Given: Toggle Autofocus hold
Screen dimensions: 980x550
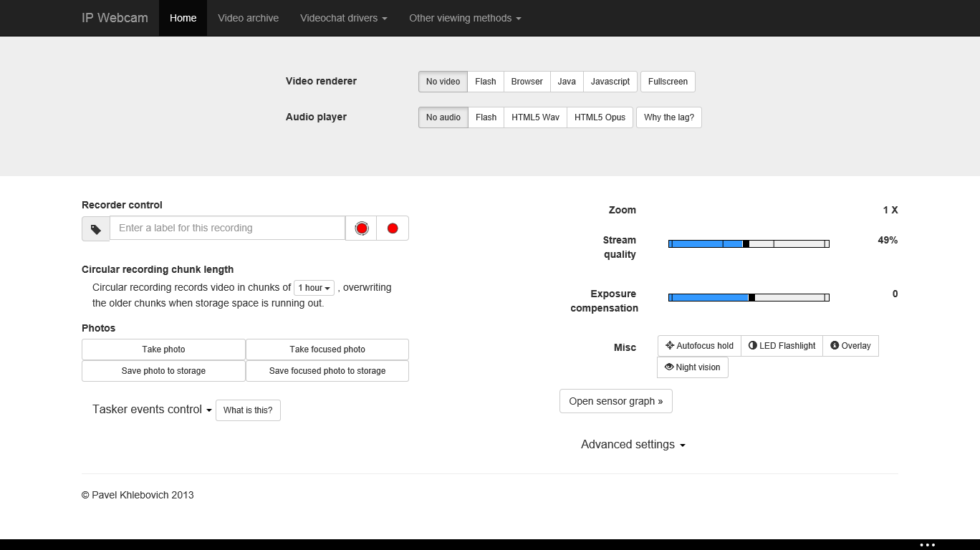Looking at the screenshot, I should (x=699, y=346).
